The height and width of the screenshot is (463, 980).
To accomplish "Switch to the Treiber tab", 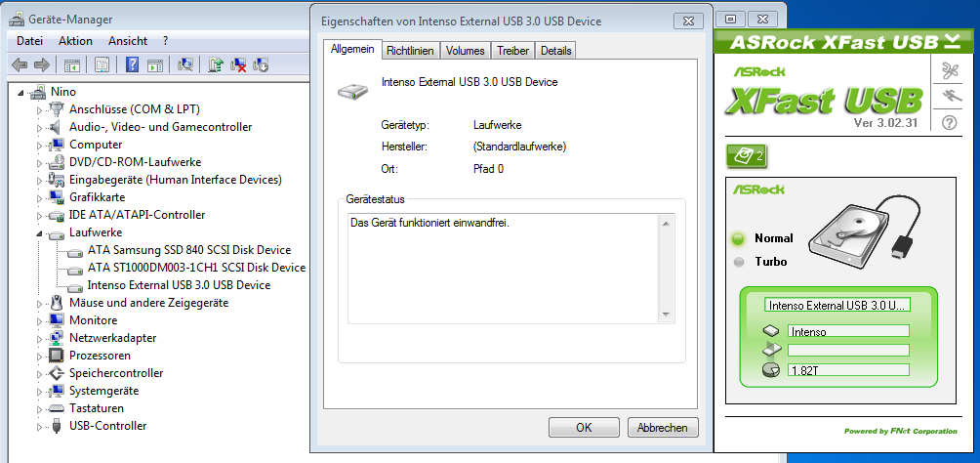I will [x=513, y=51].
